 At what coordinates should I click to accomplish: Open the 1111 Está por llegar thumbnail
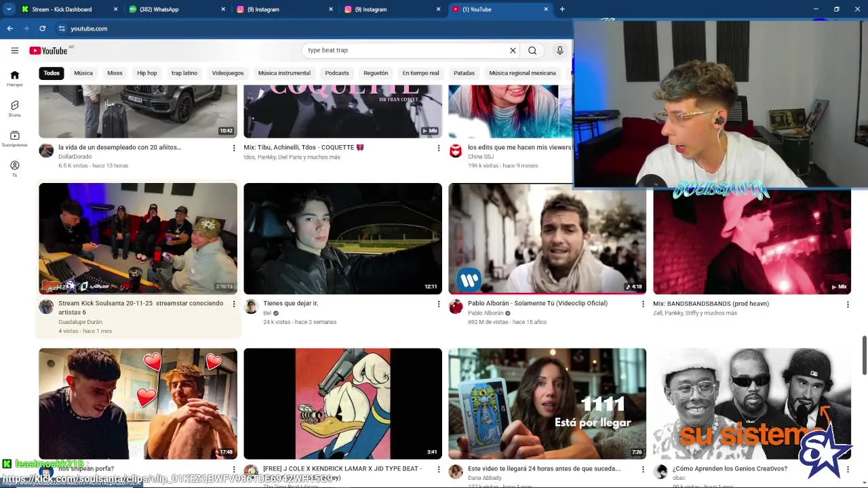point(547,404)
